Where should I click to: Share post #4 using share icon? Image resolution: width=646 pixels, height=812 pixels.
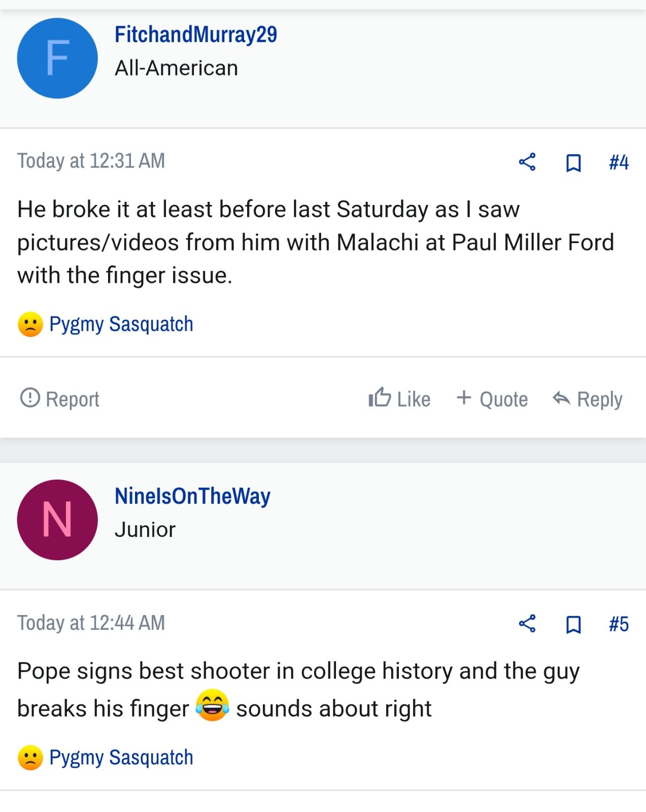coord(527,162)
